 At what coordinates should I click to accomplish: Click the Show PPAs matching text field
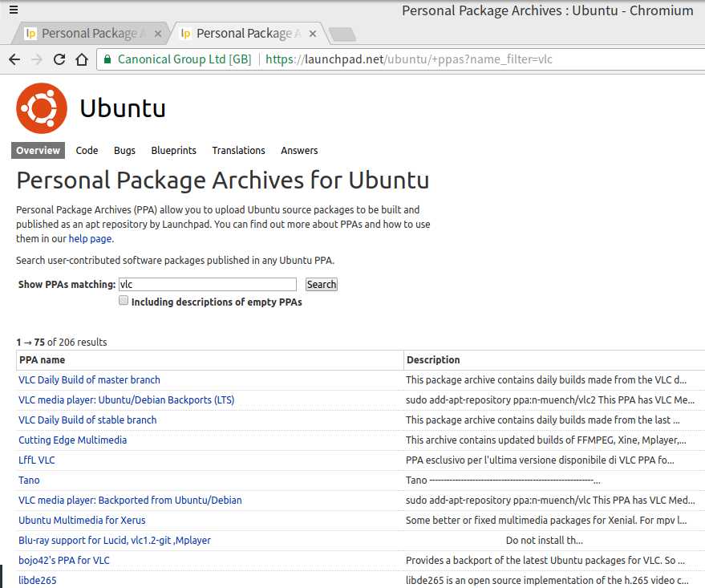coord(207,284)
